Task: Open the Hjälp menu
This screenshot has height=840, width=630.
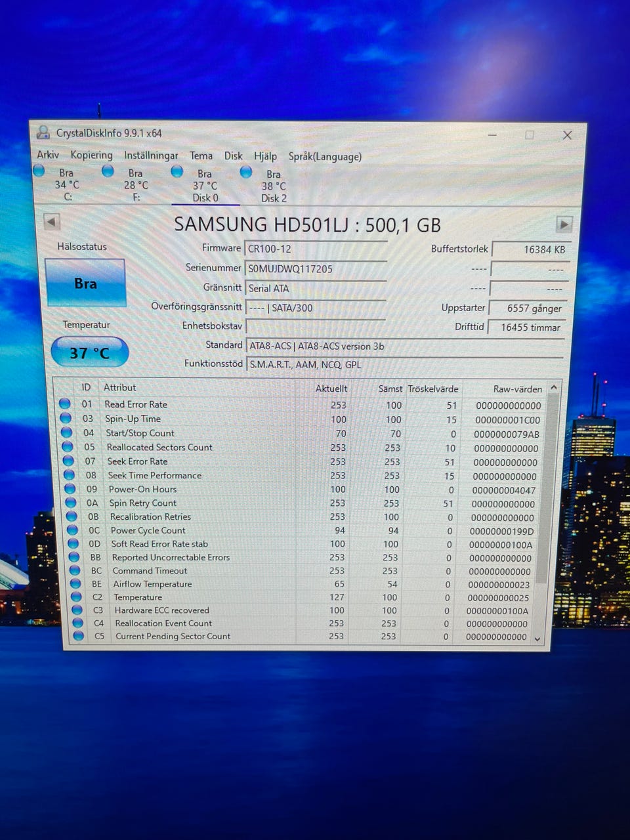Action: [x=265, y=156]
